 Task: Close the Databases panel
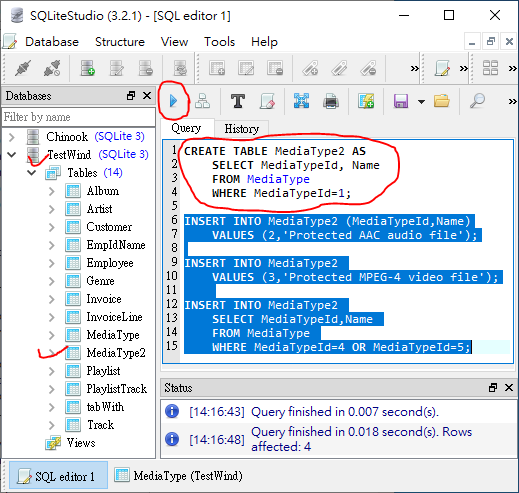point(147,96)
